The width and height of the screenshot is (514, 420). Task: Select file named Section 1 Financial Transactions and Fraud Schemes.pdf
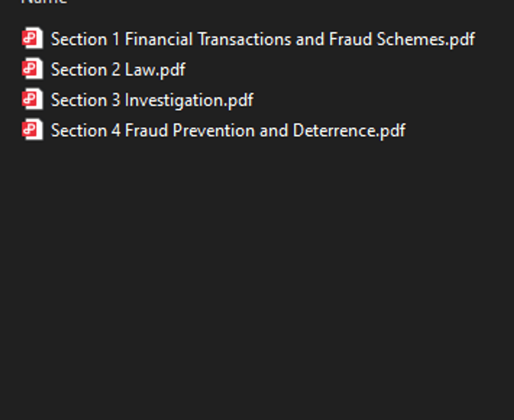[262, 39]
